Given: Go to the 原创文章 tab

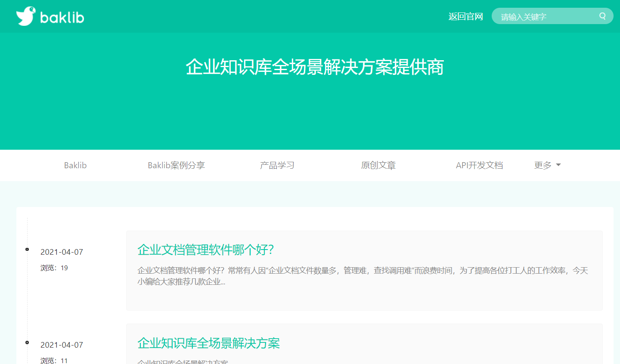Looking at the screenshot, I should coord(378,165).
